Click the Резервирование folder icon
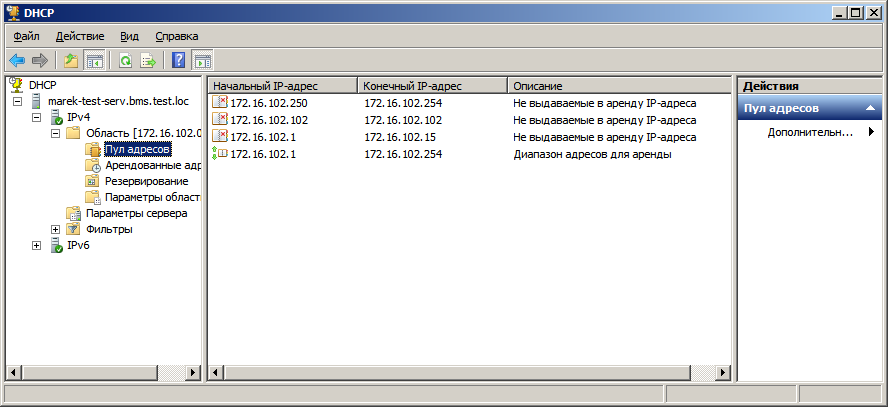This screenshot has width=888, height=407. [x=92, y=181]
